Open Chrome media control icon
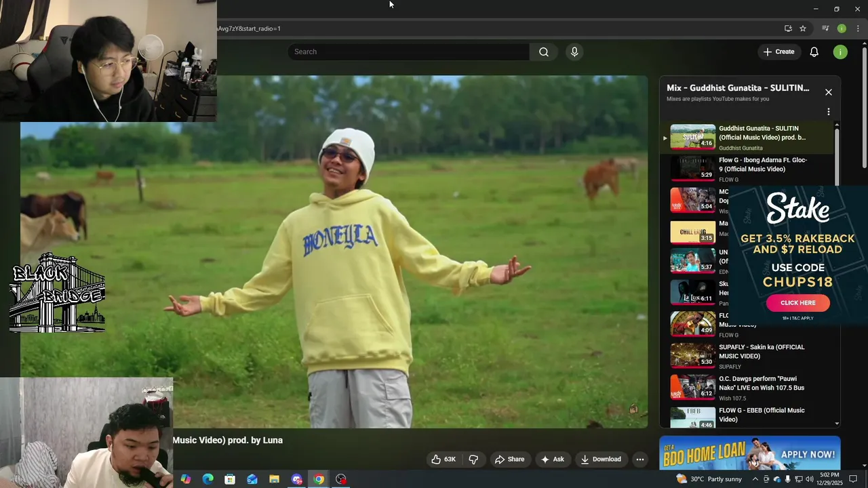The width and height of the screenshot is (868, 488). [x=825, y=28]
